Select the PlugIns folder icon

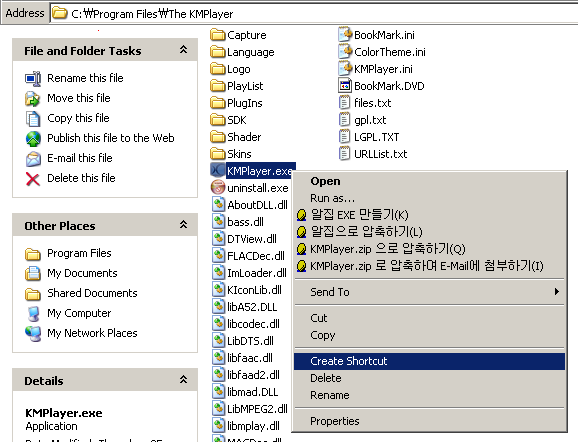[217, 103]
